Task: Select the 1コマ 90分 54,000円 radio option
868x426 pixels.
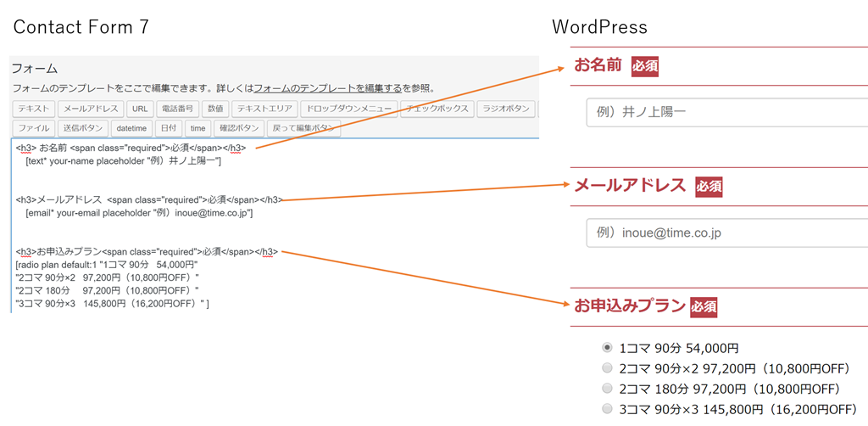Action: tap(606, 347)
